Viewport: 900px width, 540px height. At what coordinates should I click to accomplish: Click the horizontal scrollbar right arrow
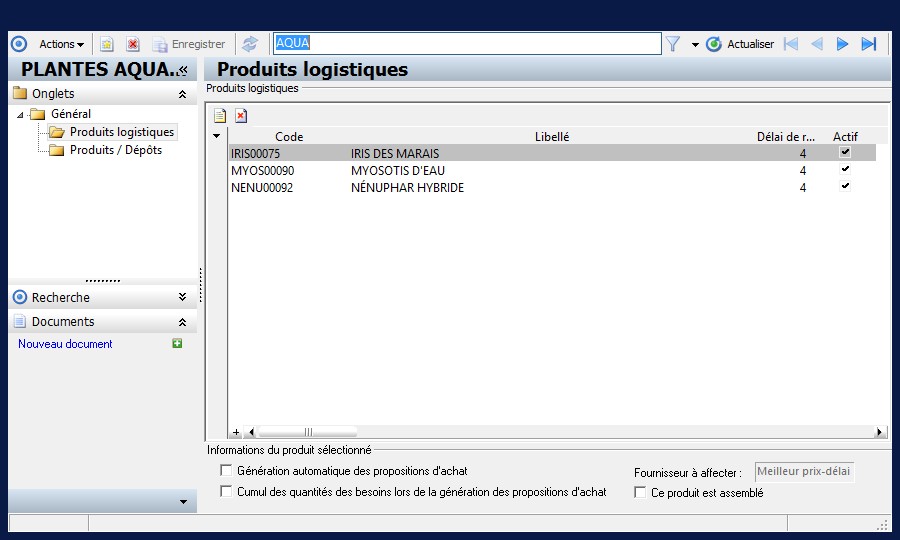(879, 432)
